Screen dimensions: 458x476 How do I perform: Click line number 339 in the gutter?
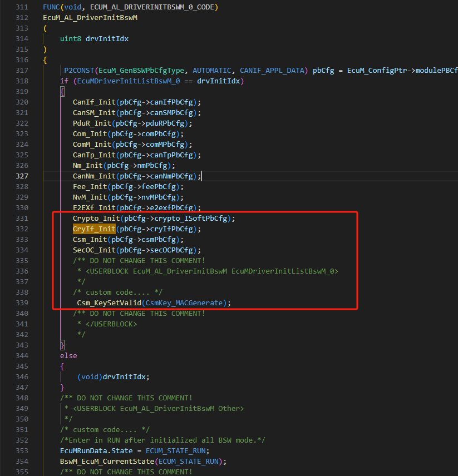coord(22,303)
